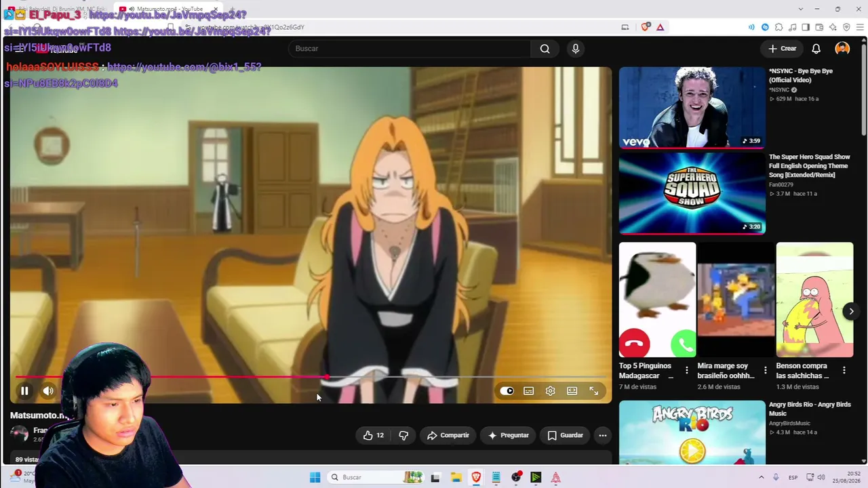
Task: Open Brave Shields icon in address bar
Action: [646, 27]
